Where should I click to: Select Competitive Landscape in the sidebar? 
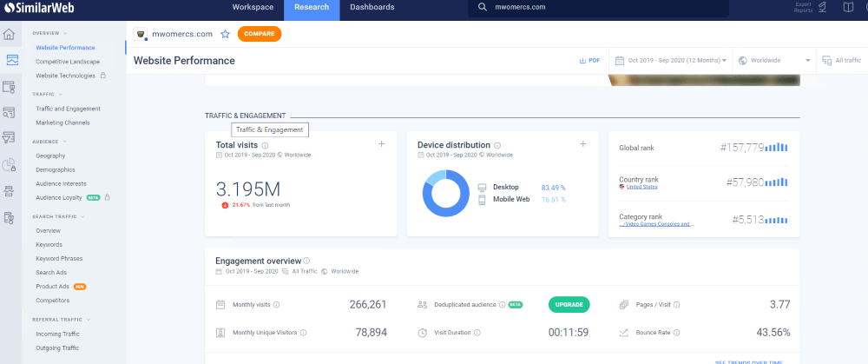point(68,62)
